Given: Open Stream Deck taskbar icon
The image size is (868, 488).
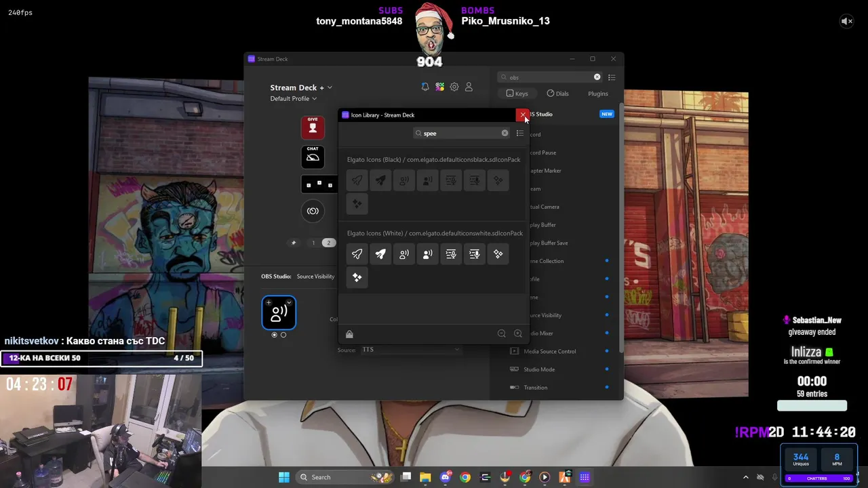Looking at the screenshot, I should point(585,477).
